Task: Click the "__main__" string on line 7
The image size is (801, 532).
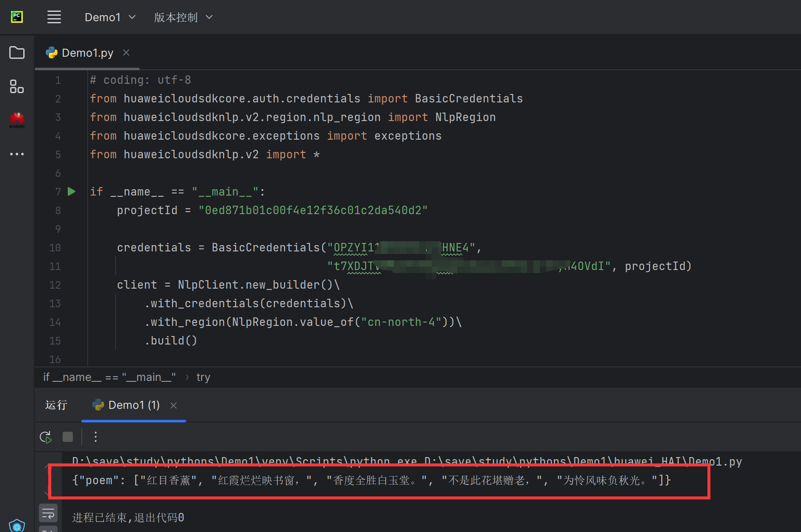Action: [225, 192]
